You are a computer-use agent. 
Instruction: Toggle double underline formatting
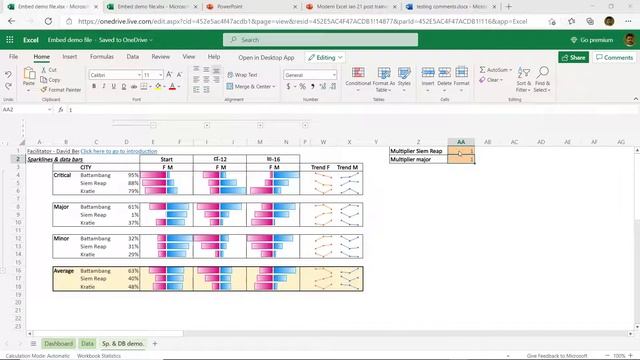tap(124, 86)
